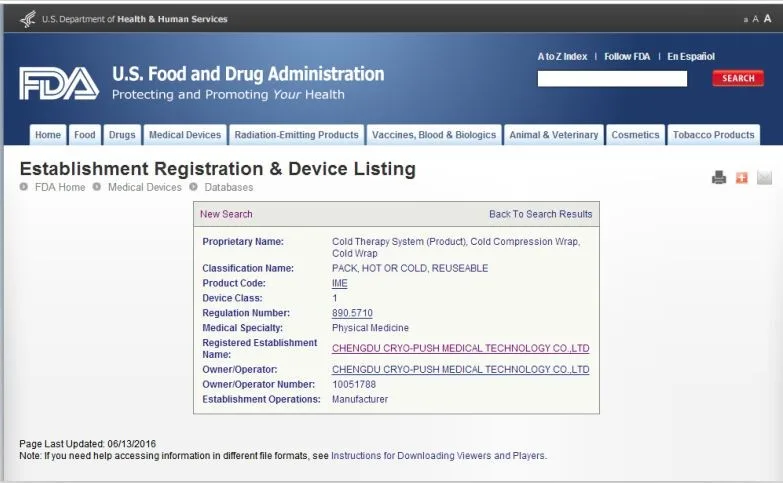Click 'Establishment Registration & Device Listing' heading
Screen dimensions: 783x483
(218, 169)
